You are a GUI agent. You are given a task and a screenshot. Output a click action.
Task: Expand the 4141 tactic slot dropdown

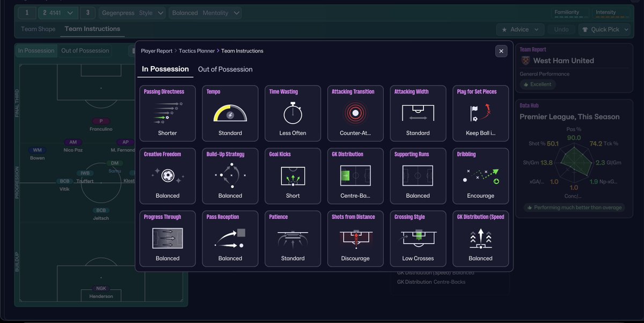pyautogui.click(x=57, y=13)
